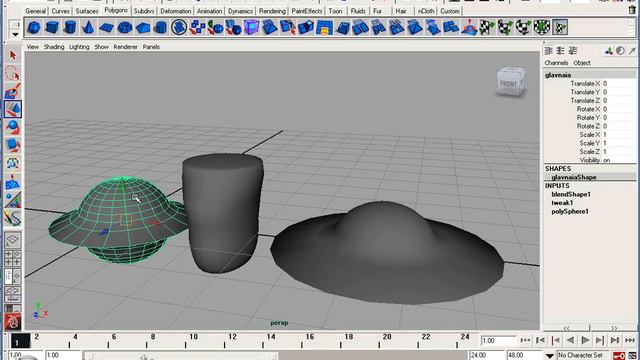Toggle channel box manipulator icon with colored axes

click(x=609, y=51)
